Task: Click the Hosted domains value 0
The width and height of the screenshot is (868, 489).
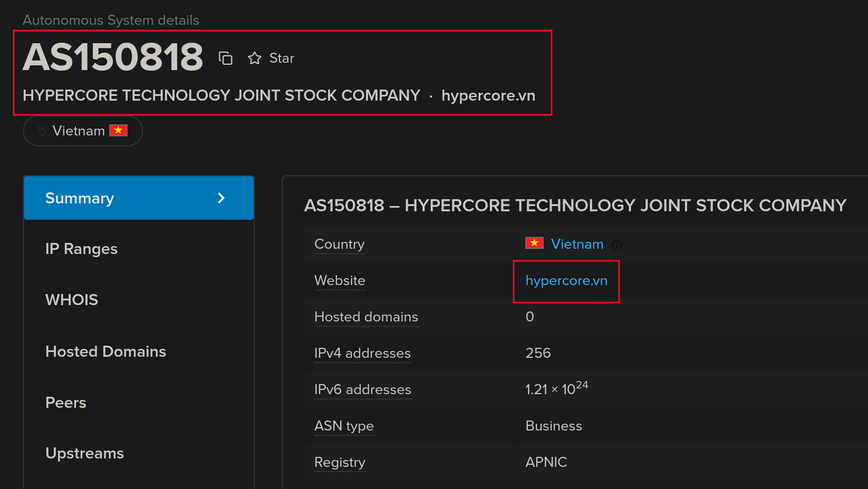Action: click(x=530, y=317)
